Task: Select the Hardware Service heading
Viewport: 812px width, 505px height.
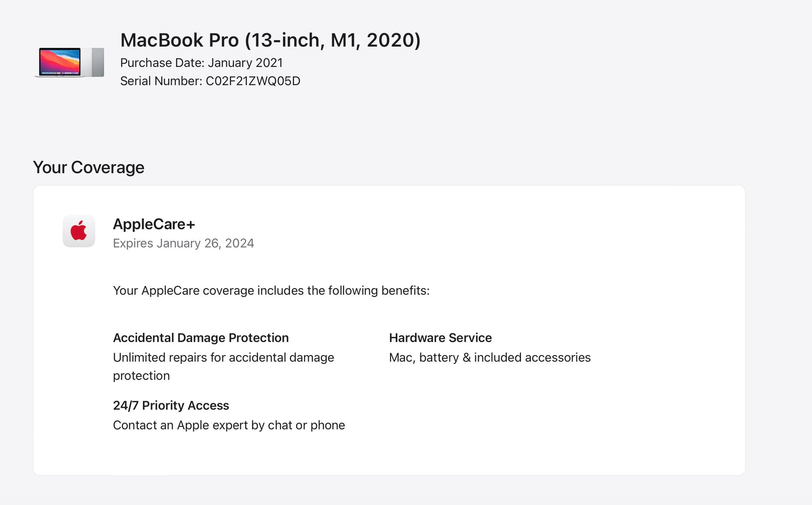Action: 440,338
